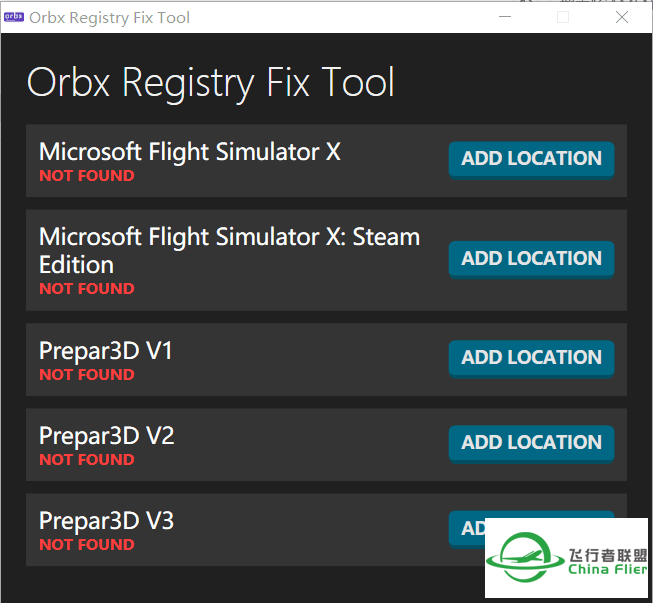Viewport: 653px width, 603px height.
Task: Click the China Flier watermark logo
Action: 566,558
